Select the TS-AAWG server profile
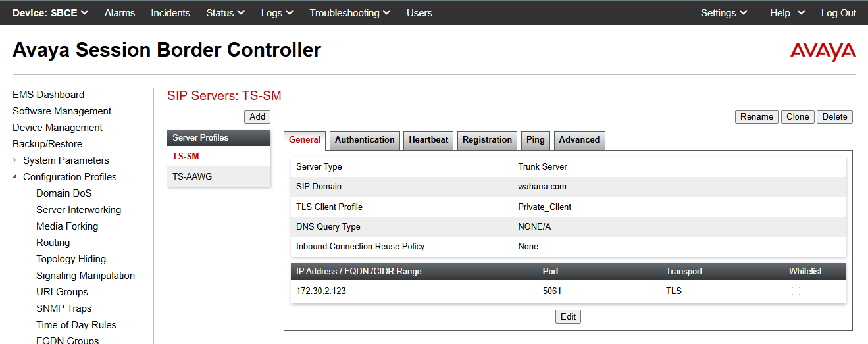The height and width of the screenshot is (344, 868). pyautogui.click(x=192, y=176)
